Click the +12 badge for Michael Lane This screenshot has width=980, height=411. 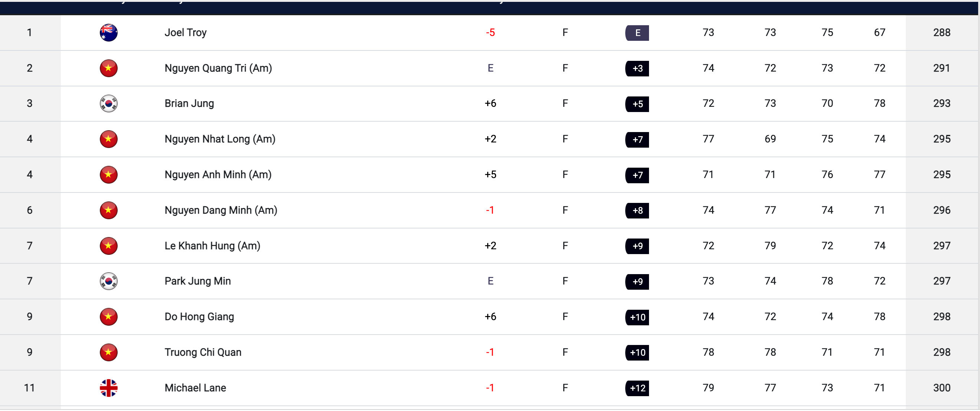pos(637,388)
